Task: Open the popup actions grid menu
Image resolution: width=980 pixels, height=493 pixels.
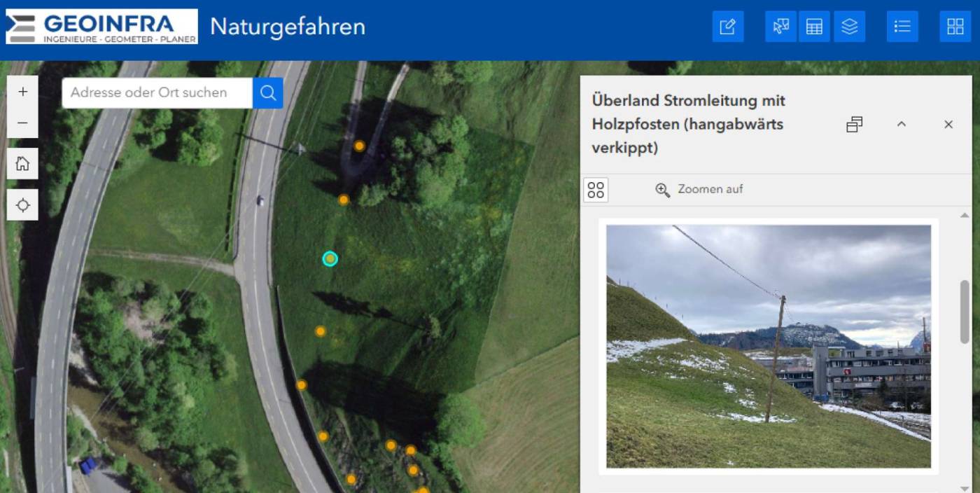Action: (x=596, y=189)
